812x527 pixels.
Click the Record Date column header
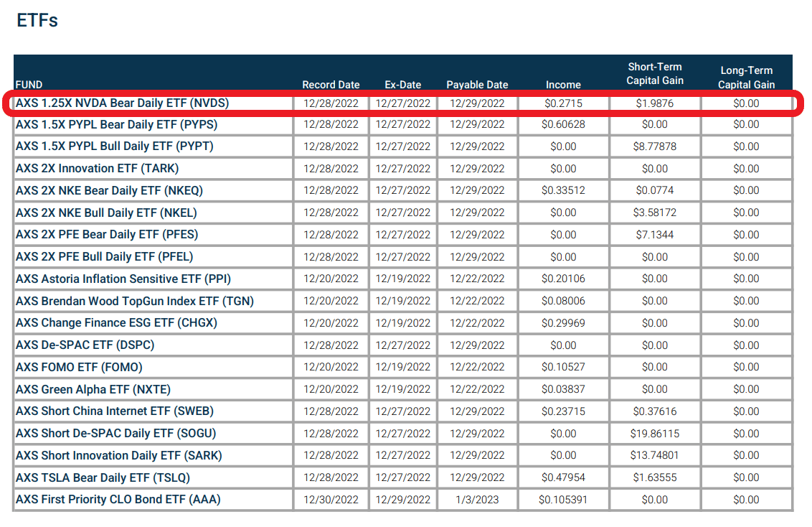pos(331,85)
